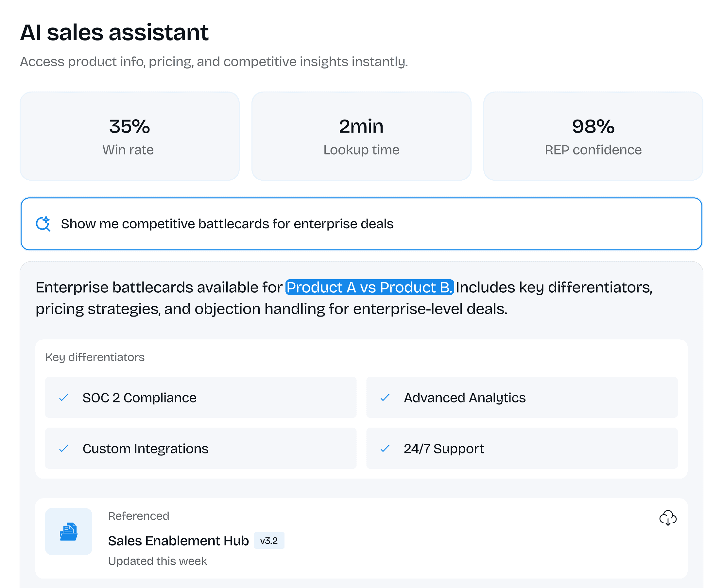Select the 24/7 Support differentiator
Viewport: 723px width, 588px height.
tap(522, 449)
